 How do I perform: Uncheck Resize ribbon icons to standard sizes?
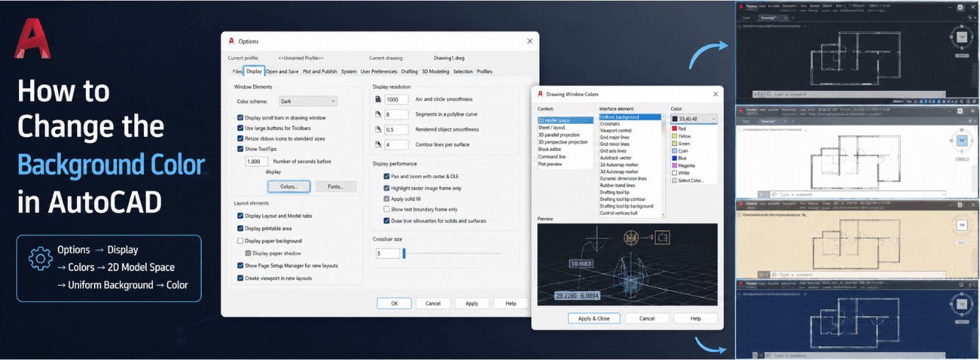pyautogui.click(x=241, y=139)
